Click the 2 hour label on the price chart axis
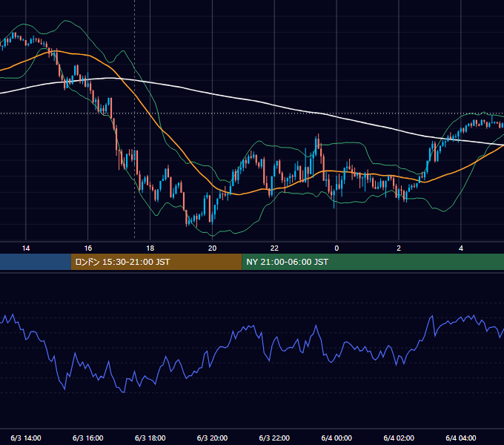The width and height of the screenshot is (504, 445). 399,248
